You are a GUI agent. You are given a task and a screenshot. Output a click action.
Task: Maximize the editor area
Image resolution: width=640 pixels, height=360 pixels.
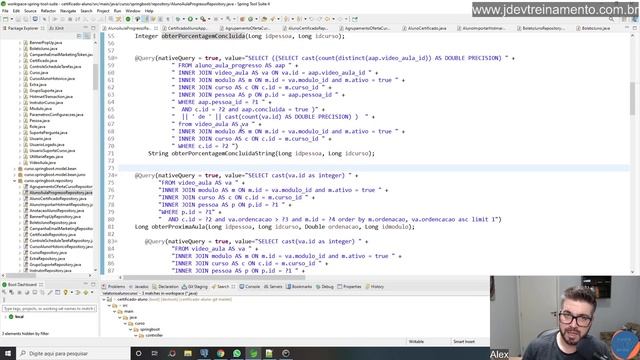coord(635,28)
